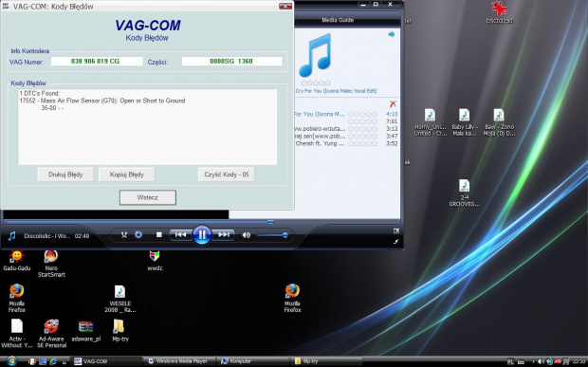Mute the media player sound
This screenshot has height=367, width=588.
247,235
